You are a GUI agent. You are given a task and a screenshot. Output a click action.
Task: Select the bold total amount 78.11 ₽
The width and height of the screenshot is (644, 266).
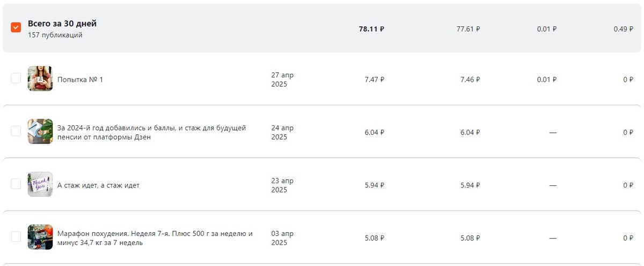click(x=371, y=29)
